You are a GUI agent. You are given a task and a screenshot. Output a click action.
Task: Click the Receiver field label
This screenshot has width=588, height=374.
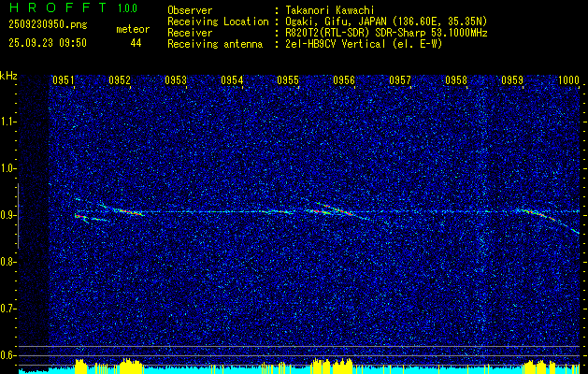coord(190,33)
